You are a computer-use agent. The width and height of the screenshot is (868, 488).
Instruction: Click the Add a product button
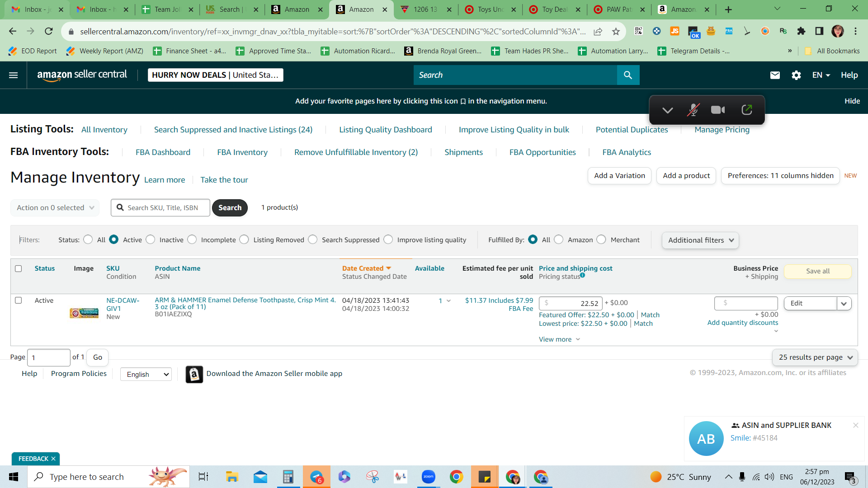[686, 176]
